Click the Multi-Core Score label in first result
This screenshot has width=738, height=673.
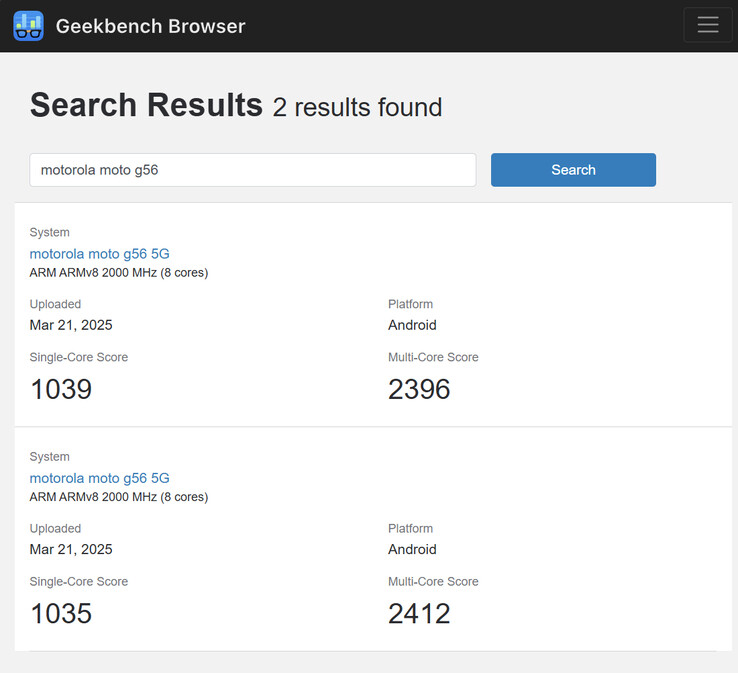[433, 357]
